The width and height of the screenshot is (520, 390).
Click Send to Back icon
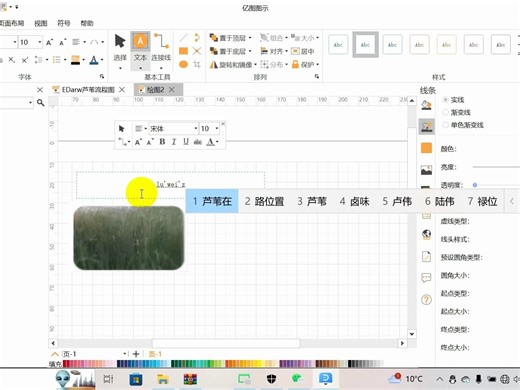click(x=213, y=51)
